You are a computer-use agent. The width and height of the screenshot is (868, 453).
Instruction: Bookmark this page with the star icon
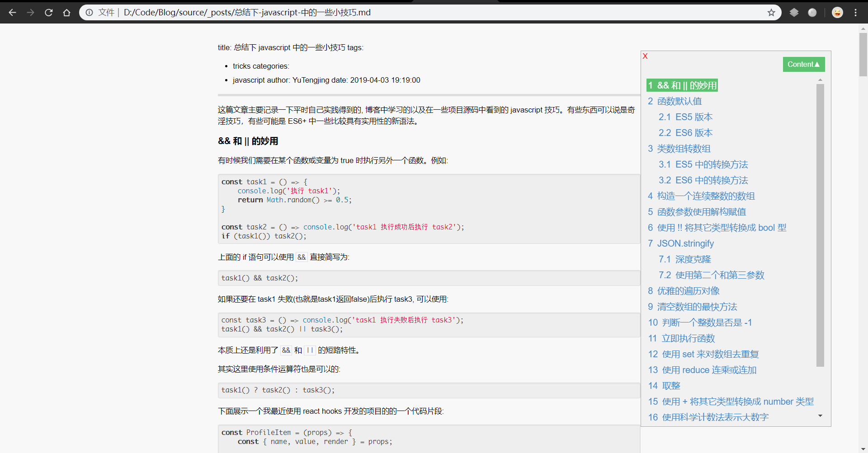click(x=771, y=13)
